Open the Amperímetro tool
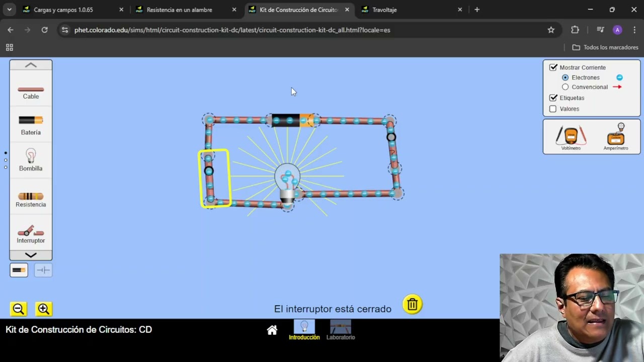Viewport: 644px width, 362px height. [615, 137]
